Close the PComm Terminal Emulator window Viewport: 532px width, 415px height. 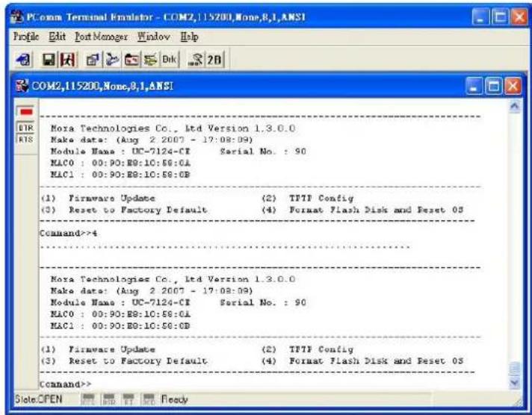click(519, 17)
